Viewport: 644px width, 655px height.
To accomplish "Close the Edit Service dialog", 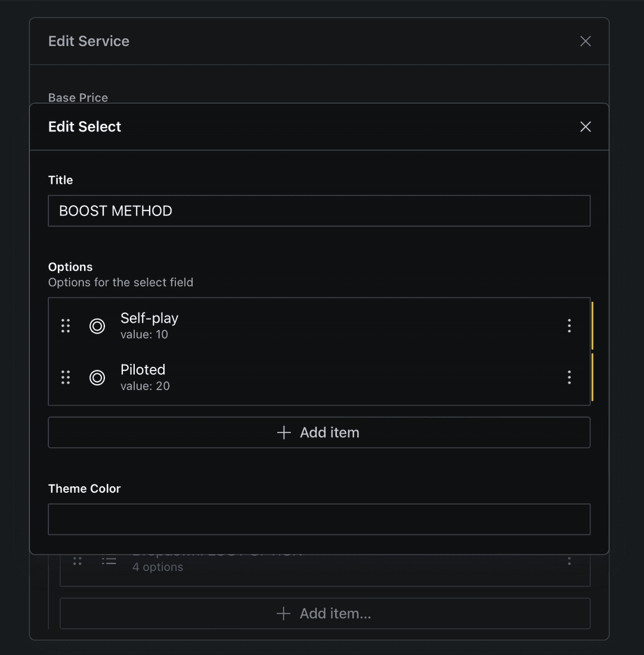I will [x=586, y=41].
